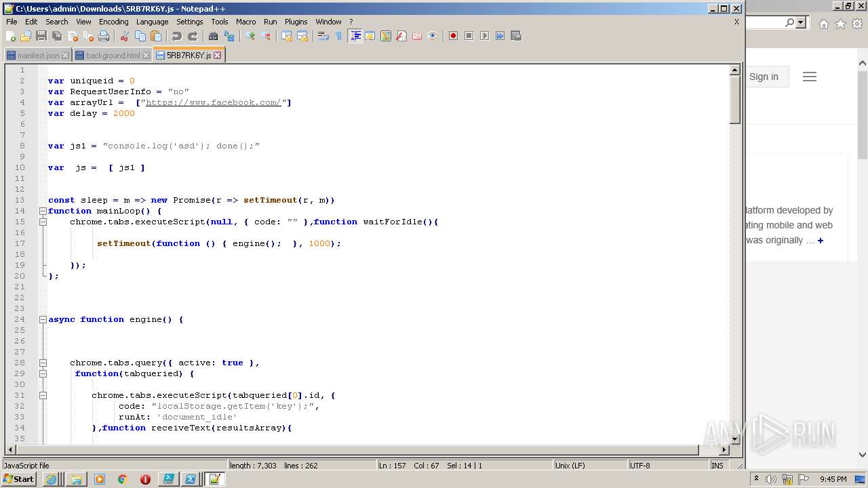Collapse fold at executeScript(tabqueried[0].id line
Screen dimensions: 868x488
point(43,395)
